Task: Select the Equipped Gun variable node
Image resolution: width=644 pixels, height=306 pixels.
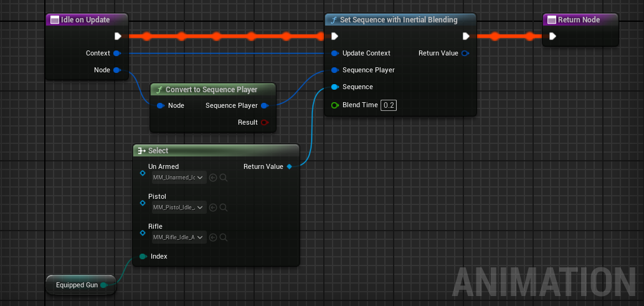Action: click(x=81, y=285)
